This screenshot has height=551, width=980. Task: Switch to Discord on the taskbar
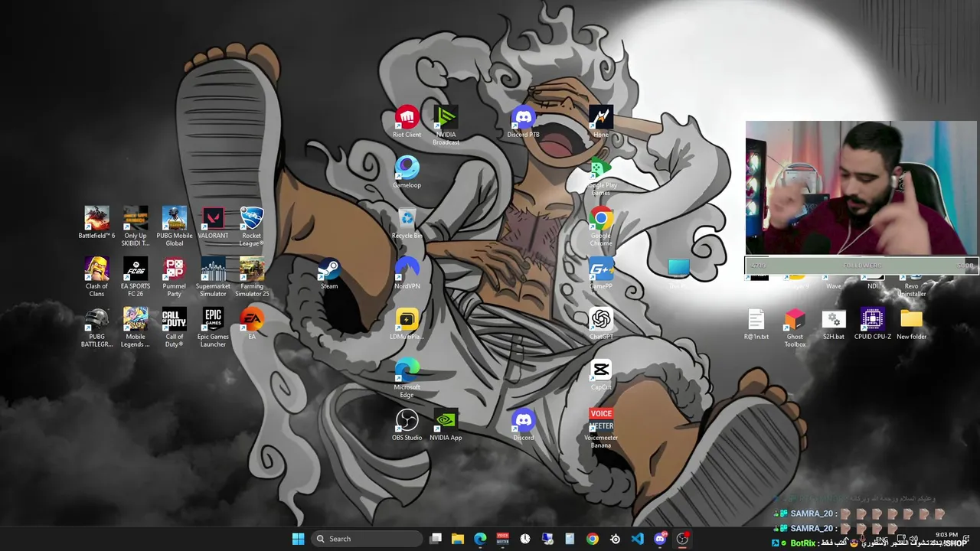tap(660, 539)
